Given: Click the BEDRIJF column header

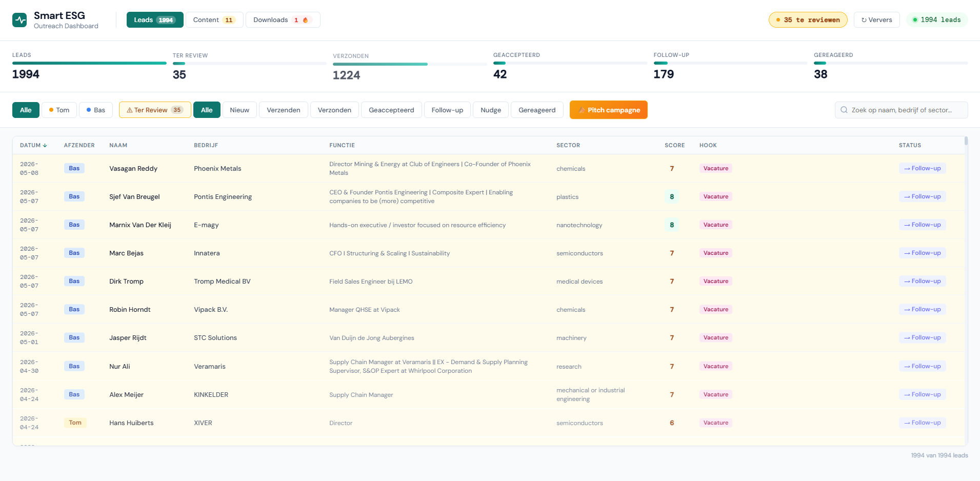Looking at the screenshot, I should click(x=206, y=145).
